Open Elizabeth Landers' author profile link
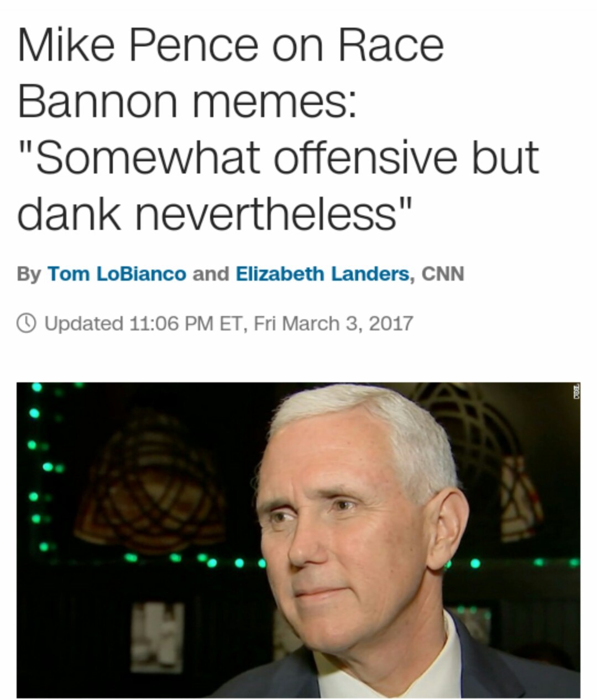 (x=323, y=273)
